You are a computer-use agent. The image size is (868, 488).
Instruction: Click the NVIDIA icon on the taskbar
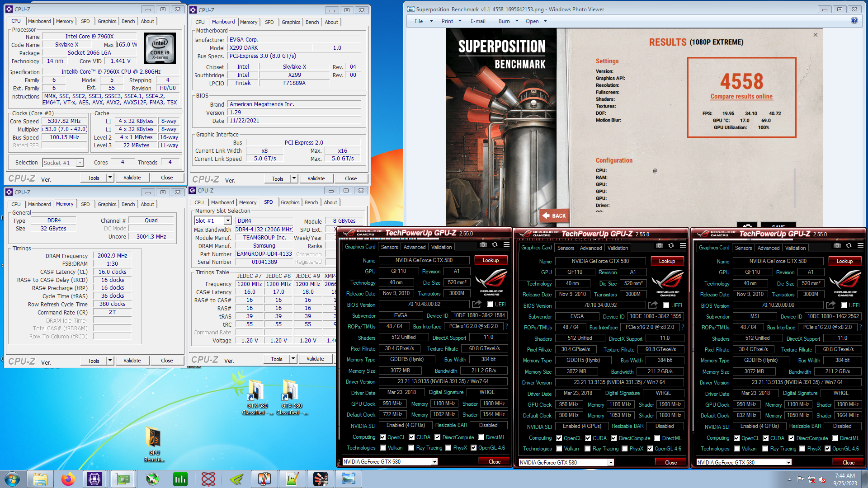[236, 479]
